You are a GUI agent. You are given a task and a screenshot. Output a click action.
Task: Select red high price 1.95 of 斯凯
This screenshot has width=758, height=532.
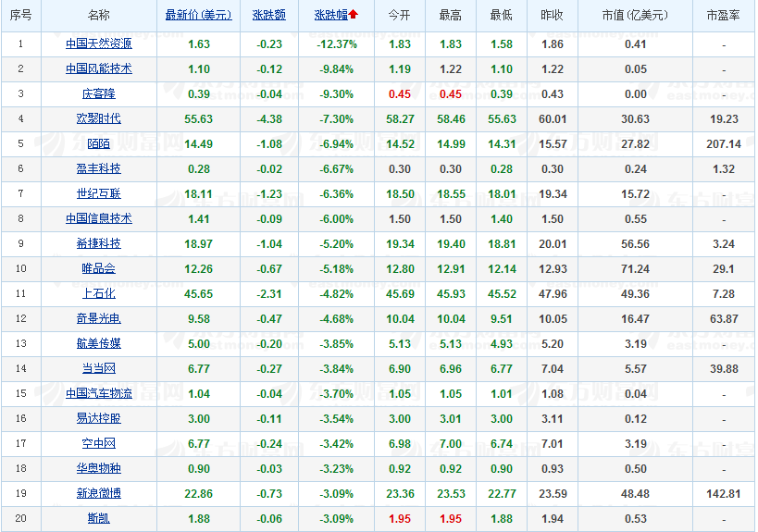pyautogui.click(x=451, y=519)
